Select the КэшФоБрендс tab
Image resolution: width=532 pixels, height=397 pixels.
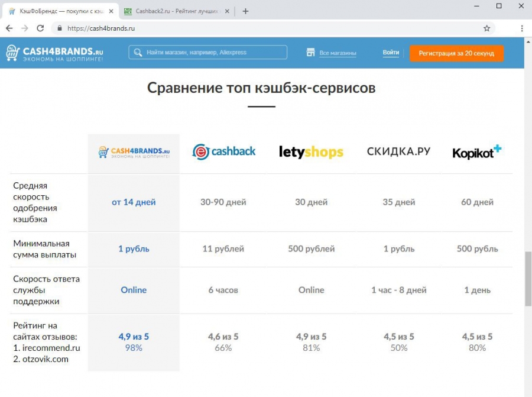point(61,11)
